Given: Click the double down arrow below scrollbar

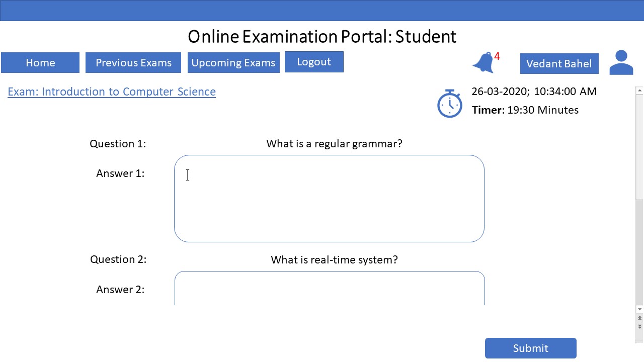Looking at the screenshot, I should point(639,326).
